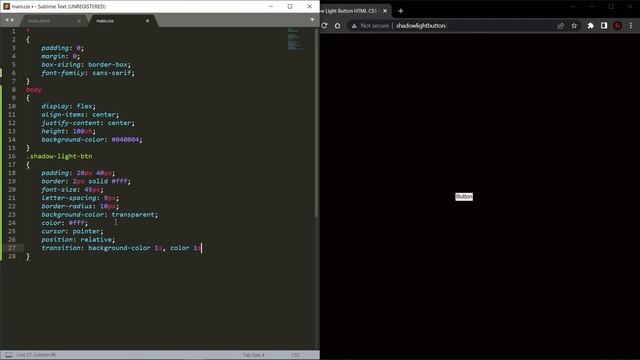Viewport: 640px width, 360px height.
Task: Click the #040004 color value on line 14
Action: tap(125, 140)
